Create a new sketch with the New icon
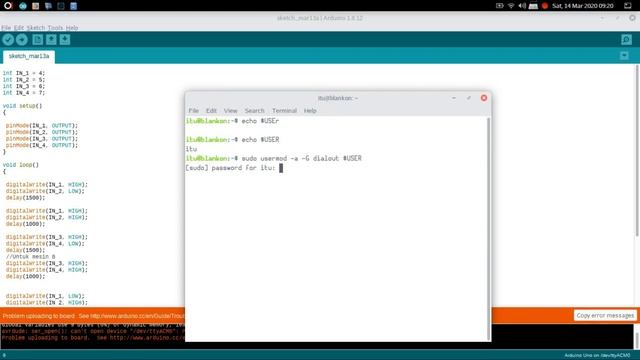This screenshot has height=360, width=640. [x=38, y=40]
